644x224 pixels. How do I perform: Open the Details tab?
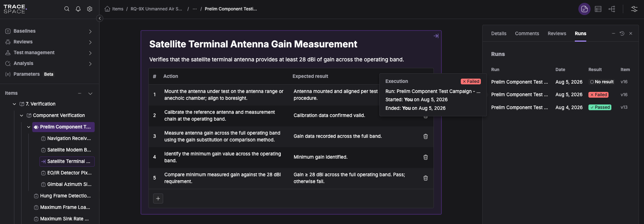(x=499, y=33)
